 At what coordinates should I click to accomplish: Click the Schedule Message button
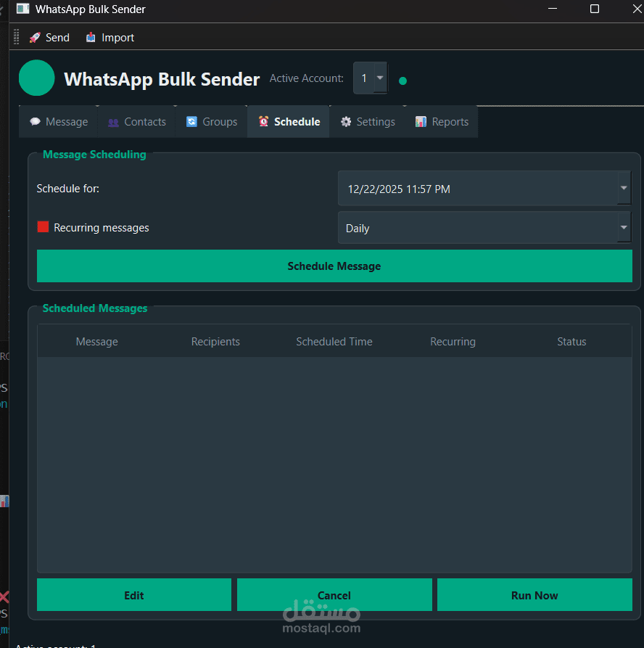point(334,266)
